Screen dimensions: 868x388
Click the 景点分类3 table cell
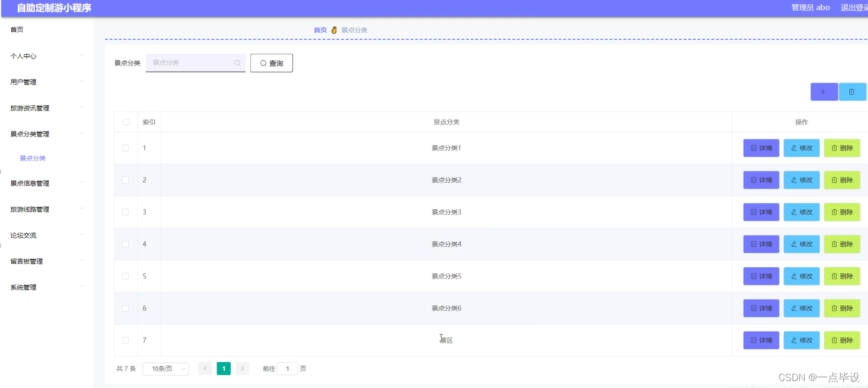[x=447, y=212]
